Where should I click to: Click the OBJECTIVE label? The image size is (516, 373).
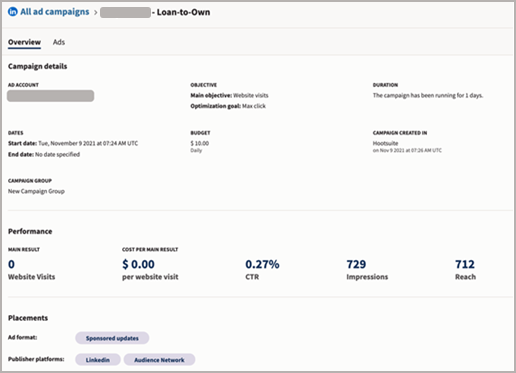click(x=204, y=85)
